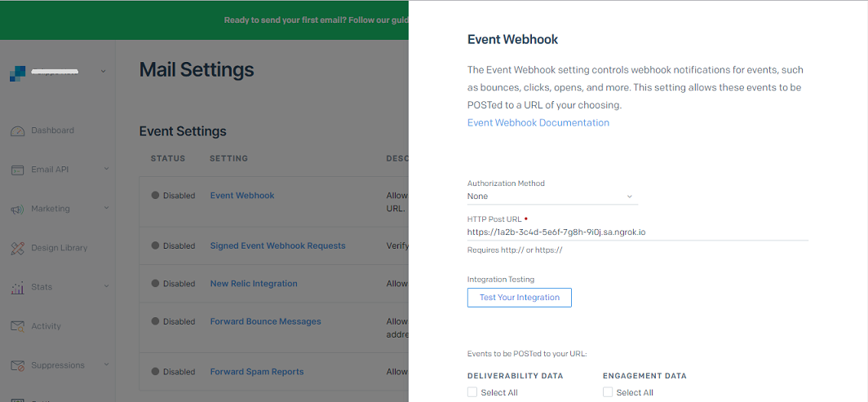The image size is (868, 402).
Task: Click the Activity envelope icon
Action: point(18,327)
